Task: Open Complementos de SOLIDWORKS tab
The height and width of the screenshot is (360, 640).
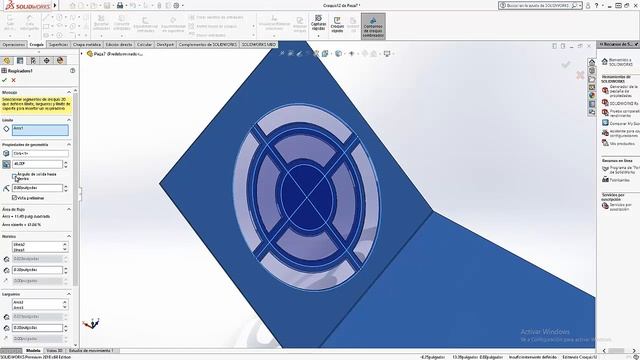Action: [x=208, y=44]
